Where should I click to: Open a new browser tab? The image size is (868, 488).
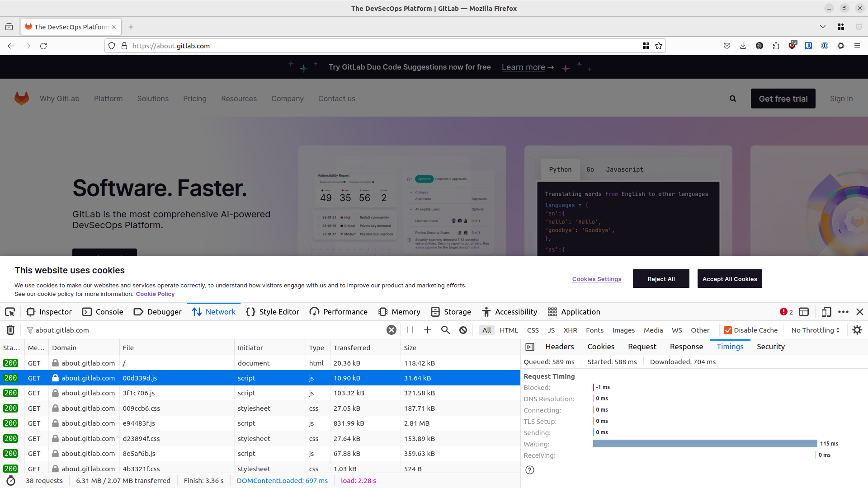pyautogui.click(x=131, y=27)
